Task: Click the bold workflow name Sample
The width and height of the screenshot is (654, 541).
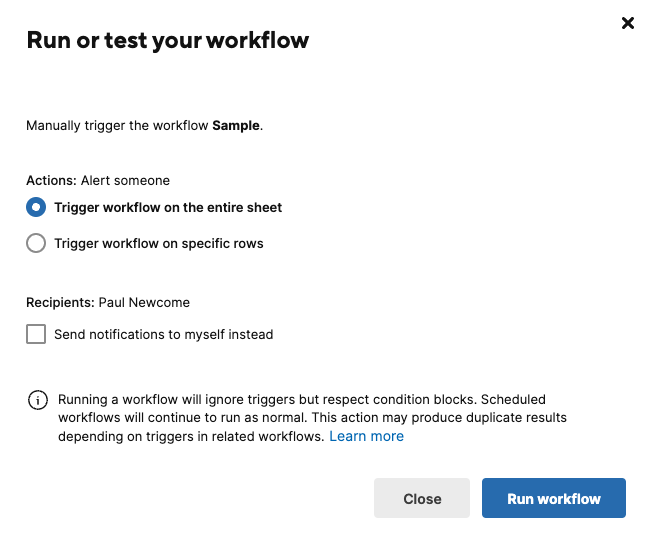Action: coord(236,126)
